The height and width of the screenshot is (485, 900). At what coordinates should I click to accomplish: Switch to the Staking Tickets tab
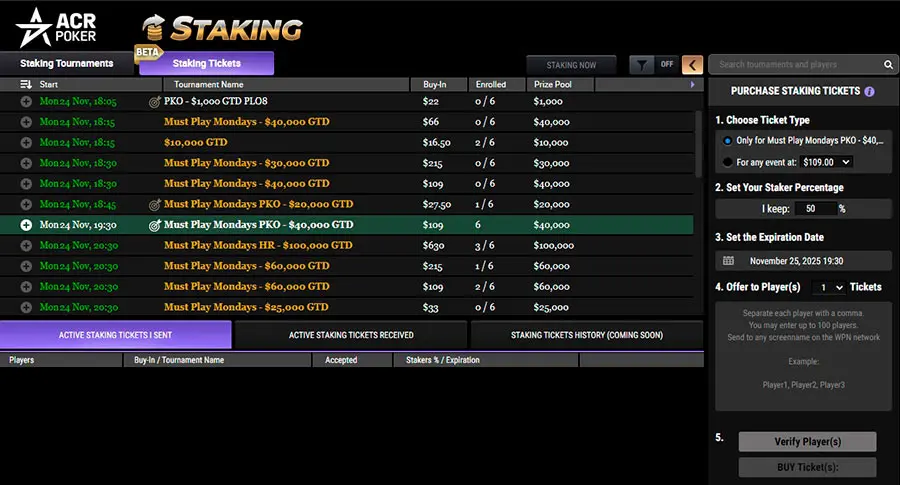point(207,63)
